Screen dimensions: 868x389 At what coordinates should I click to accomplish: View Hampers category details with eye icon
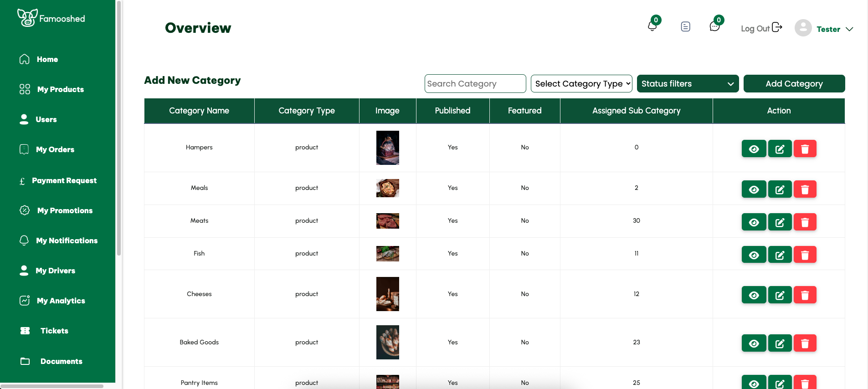[754, 149]
